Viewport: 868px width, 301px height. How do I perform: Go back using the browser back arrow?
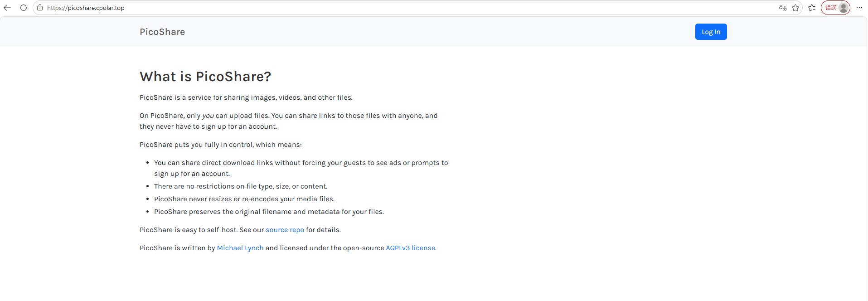point(7,8)
